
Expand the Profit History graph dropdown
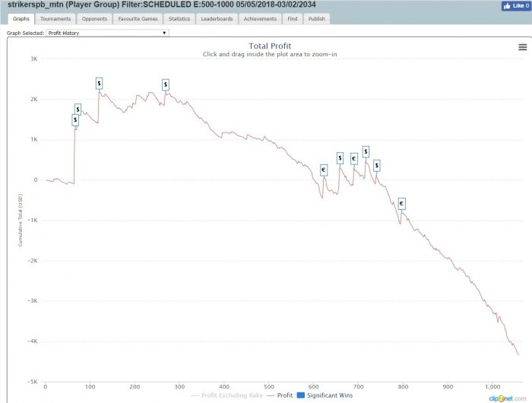point(107,33)
